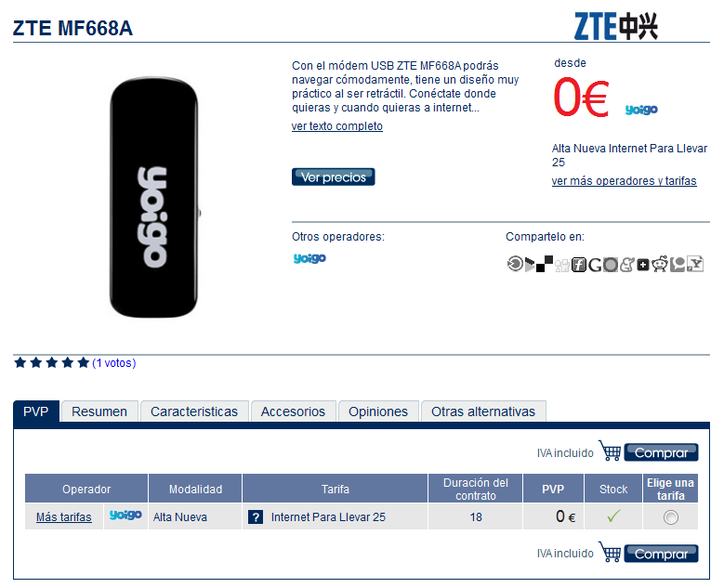Click the Digg figures share icon
Image resolution: width=724 pixels, height=588 pixels.
coord(562,266)
